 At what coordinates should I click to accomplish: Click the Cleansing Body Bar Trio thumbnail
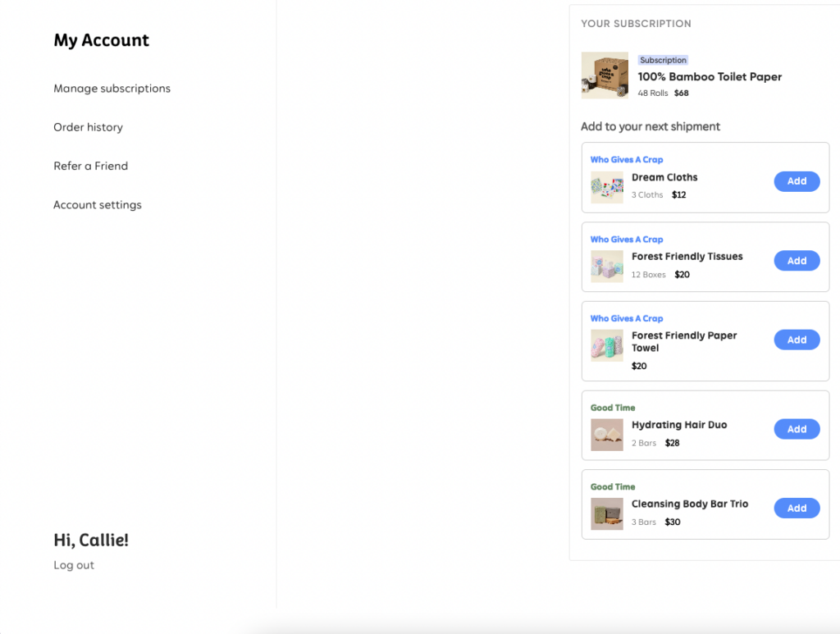607,512
